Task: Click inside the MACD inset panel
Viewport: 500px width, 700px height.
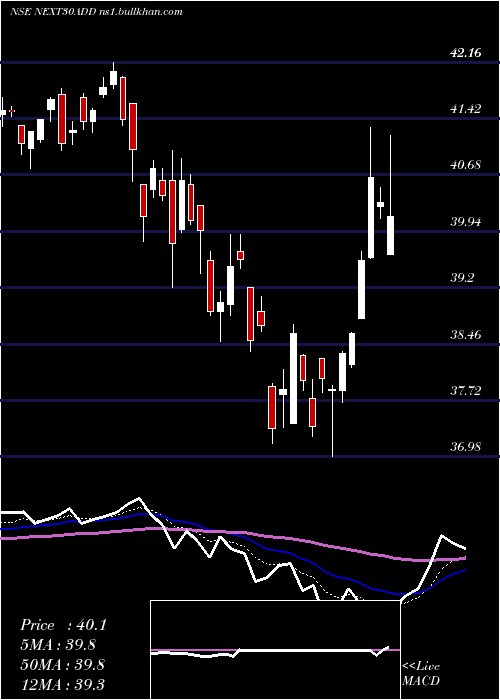Action: 275,650
